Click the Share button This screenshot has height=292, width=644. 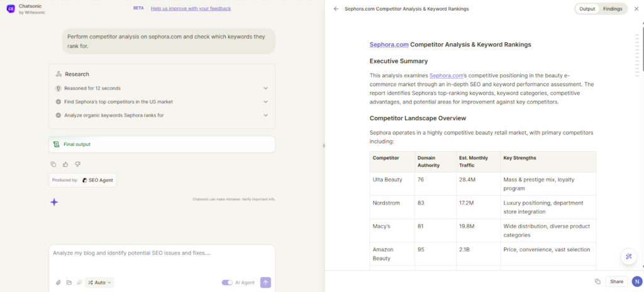pos(616,282)
